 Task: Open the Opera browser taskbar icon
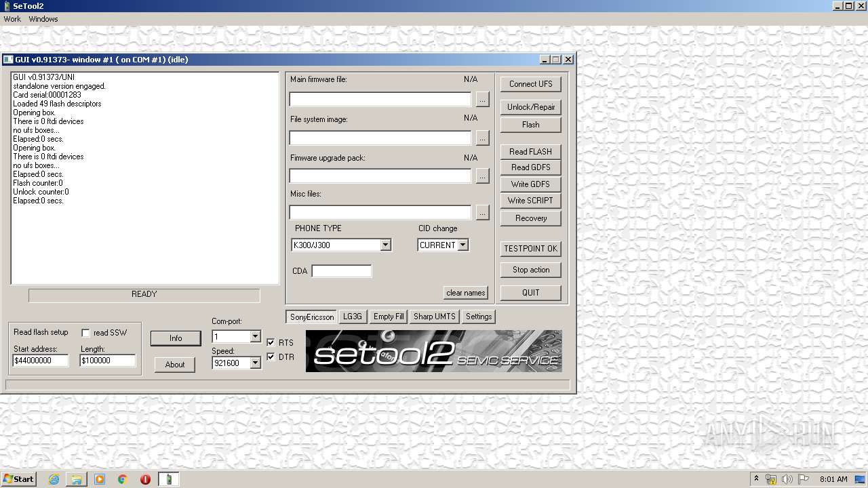tap(146, 479)
